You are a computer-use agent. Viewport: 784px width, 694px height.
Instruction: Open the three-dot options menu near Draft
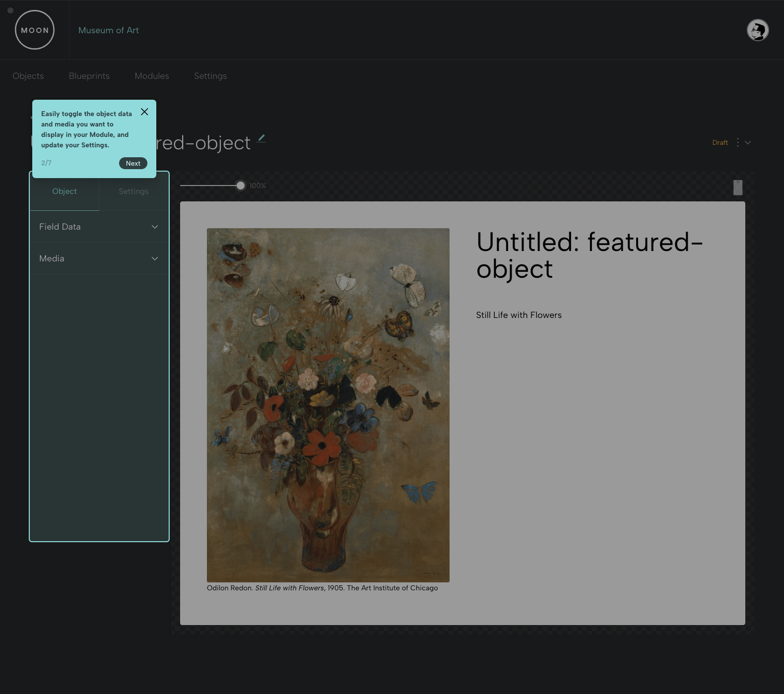click(x=738, y=142)
